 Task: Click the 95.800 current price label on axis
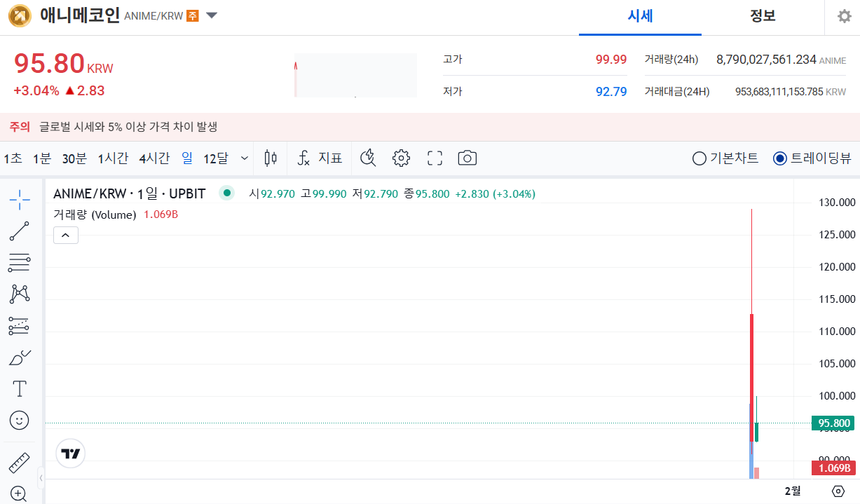point(833,423)
